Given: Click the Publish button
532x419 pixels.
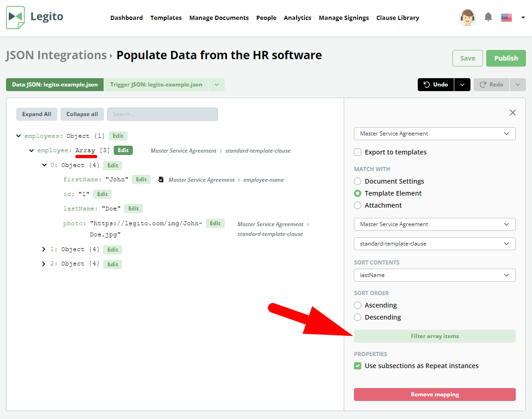Looking at the screenshot, I should coord(506,58).
